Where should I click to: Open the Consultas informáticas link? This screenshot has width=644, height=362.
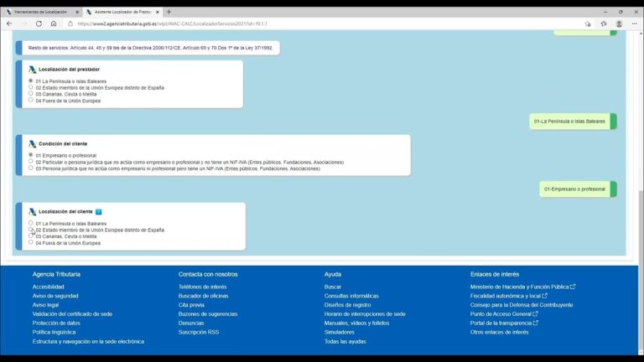(351, 296)
